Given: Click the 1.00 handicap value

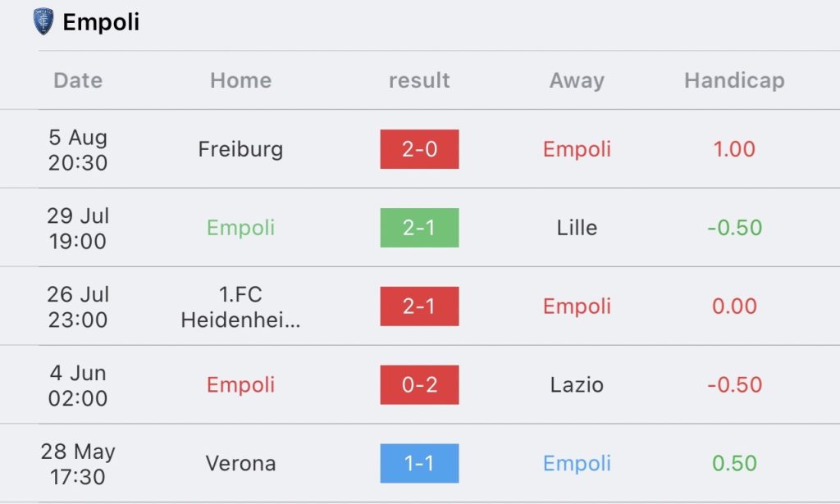Looking at the screenshot, I should [x=734, y=149].
